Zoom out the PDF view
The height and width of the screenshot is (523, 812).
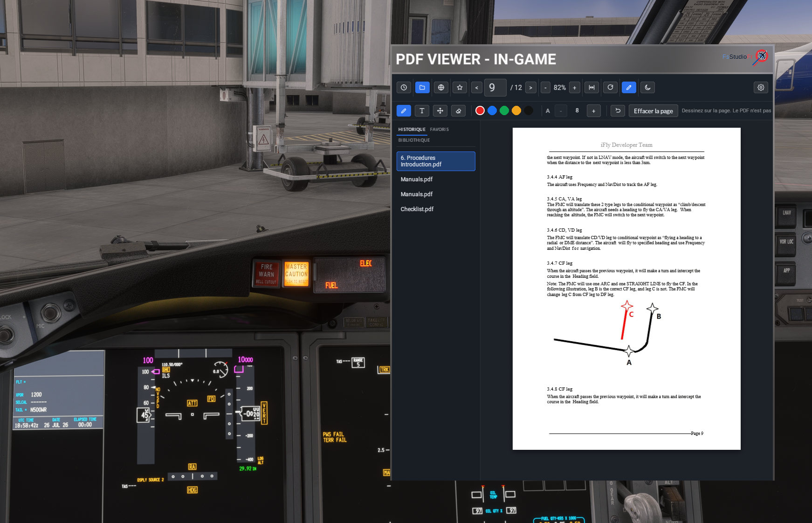[545, 88]
